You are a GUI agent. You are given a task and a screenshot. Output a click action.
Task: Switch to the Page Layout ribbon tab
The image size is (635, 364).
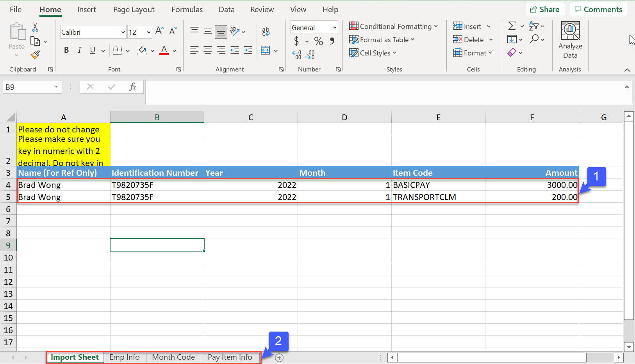pos(134,10)
